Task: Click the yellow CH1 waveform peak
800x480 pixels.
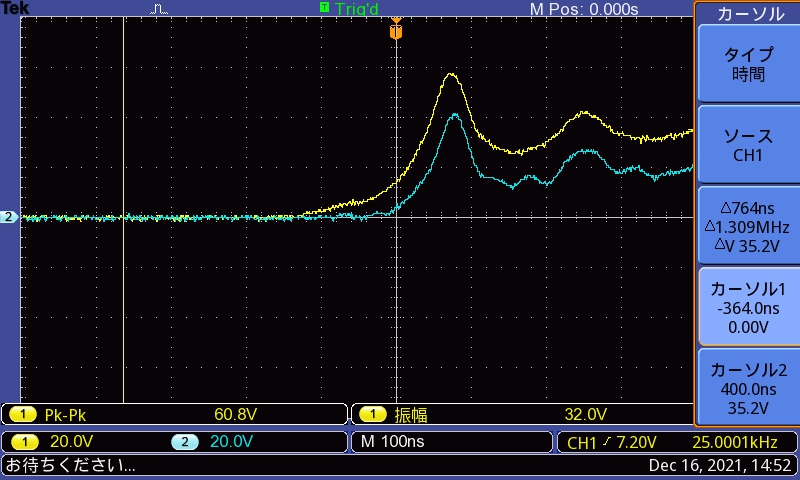Action: 451,75
